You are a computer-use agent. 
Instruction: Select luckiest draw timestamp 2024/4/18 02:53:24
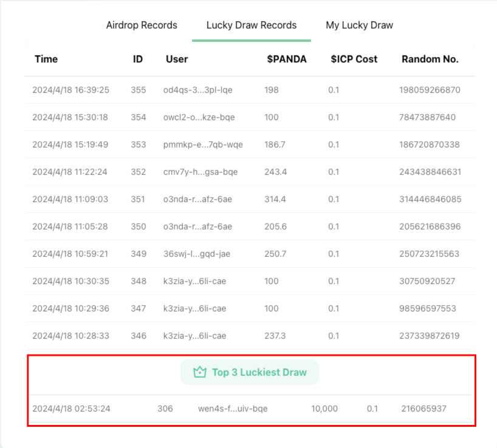coord(71,409)
